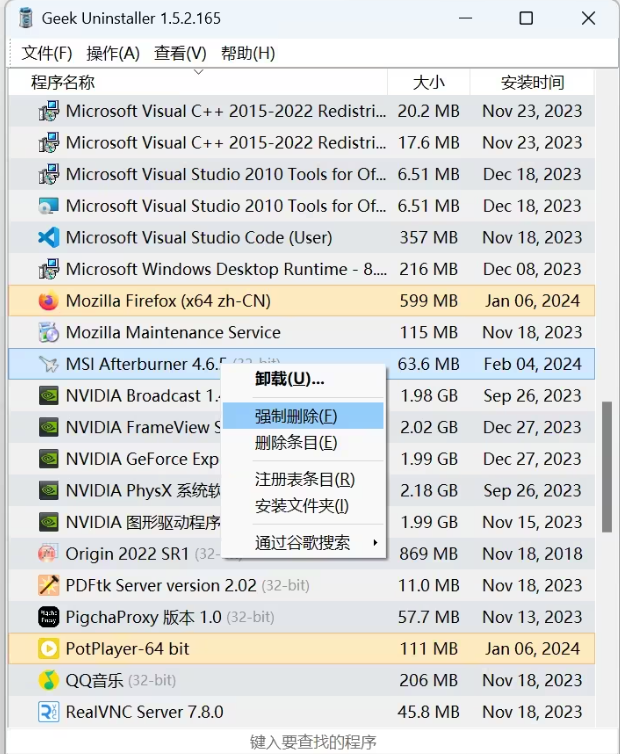
Task: Click the NVIDIA Broadcast icon
Action: (x=49, y=396)
